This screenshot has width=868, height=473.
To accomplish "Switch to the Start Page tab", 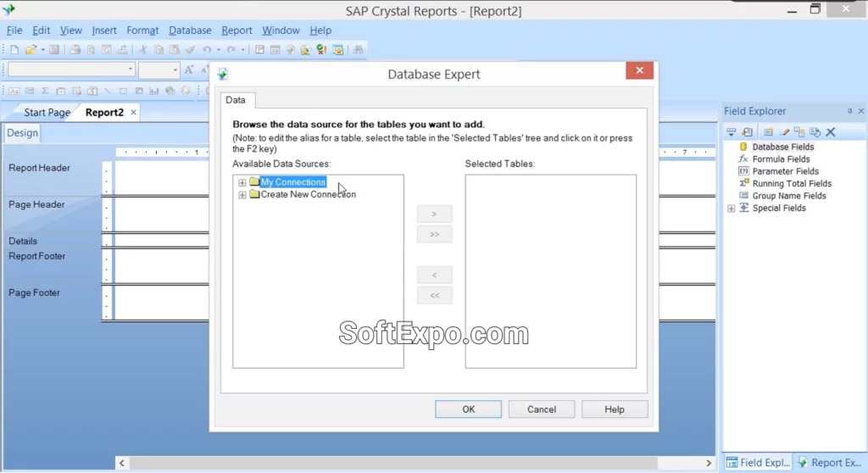I will pos(47,113).
